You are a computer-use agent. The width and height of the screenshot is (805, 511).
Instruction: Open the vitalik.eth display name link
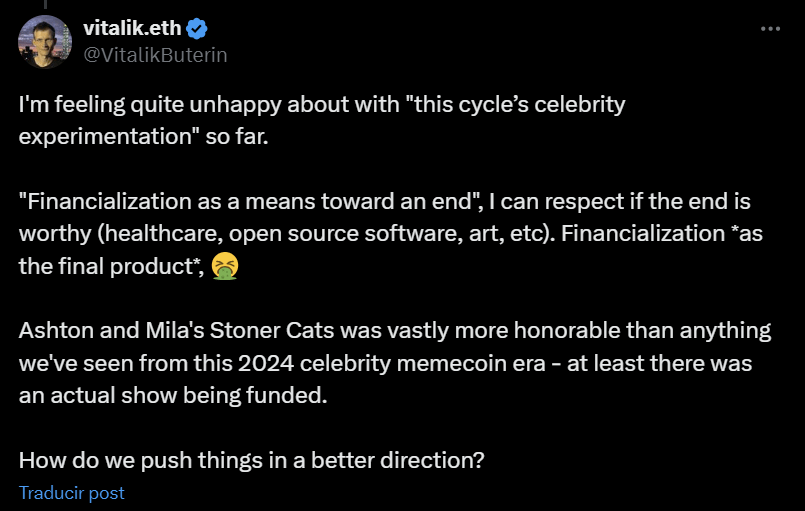pyautogui.click(x=132, y=28)
